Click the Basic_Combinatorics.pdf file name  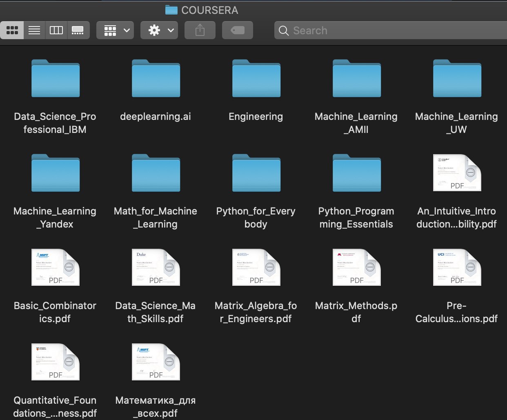(x=55, y=312)
